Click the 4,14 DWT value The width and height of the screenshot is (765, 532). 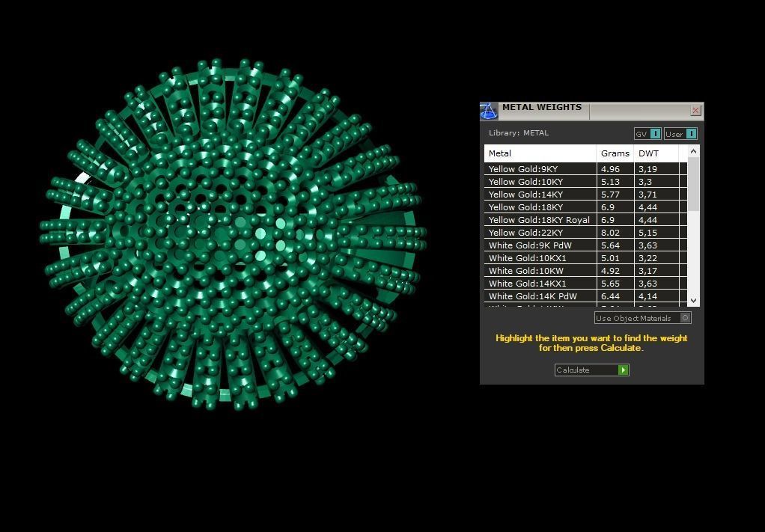click(648, 296)
